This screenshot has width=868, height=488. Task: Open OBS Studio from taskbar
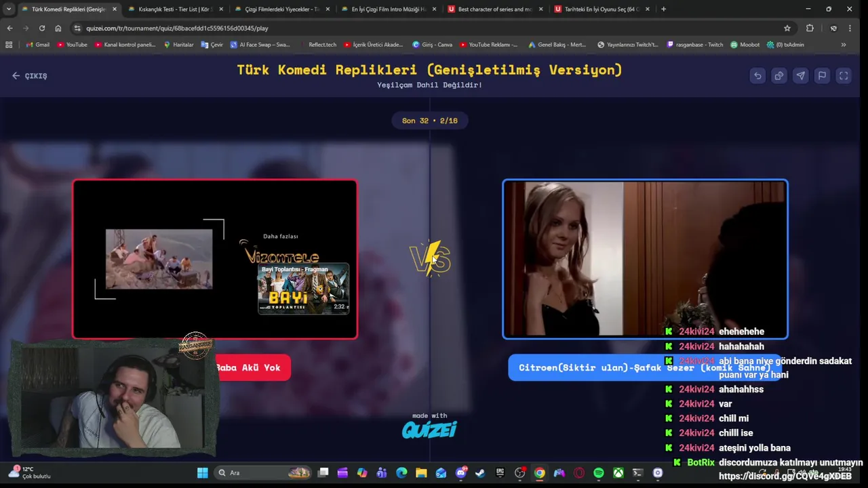520,473
